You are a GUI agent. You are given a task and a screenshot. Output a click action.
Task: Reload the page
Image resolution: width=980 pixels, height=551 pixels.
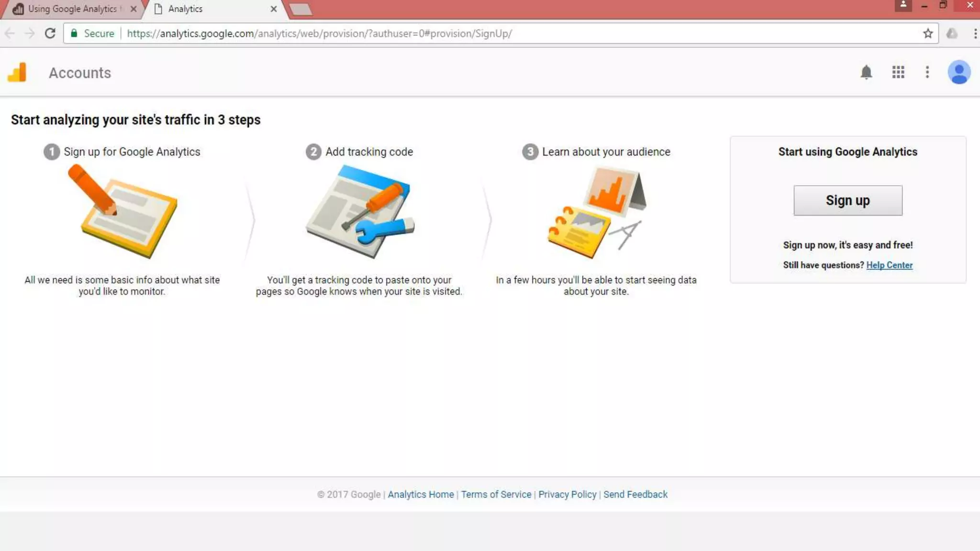(50, 33)
